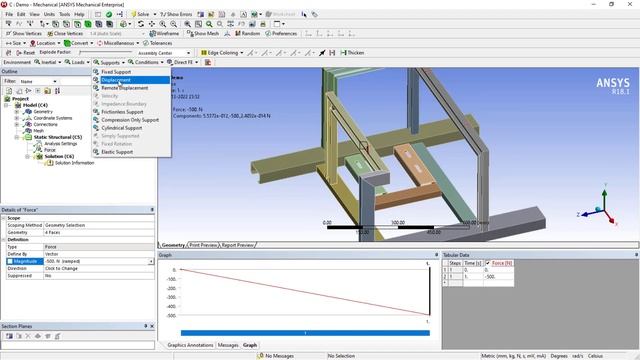Screen dimensions: 640x360
Task: Toggle Random colors option
Action: pyautogui.click(x=247, y=33)
